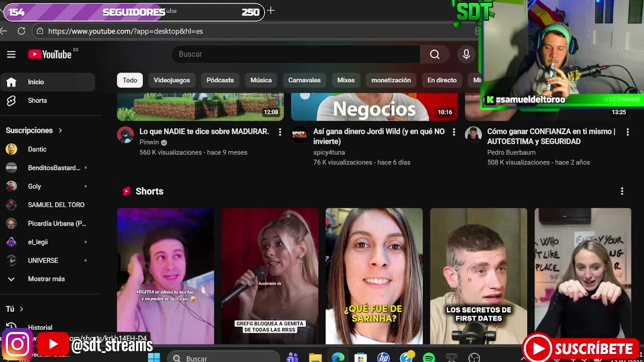Open Microsoft Store from the taskbar
Screen dimensions: 644x362
pos(360,358)
